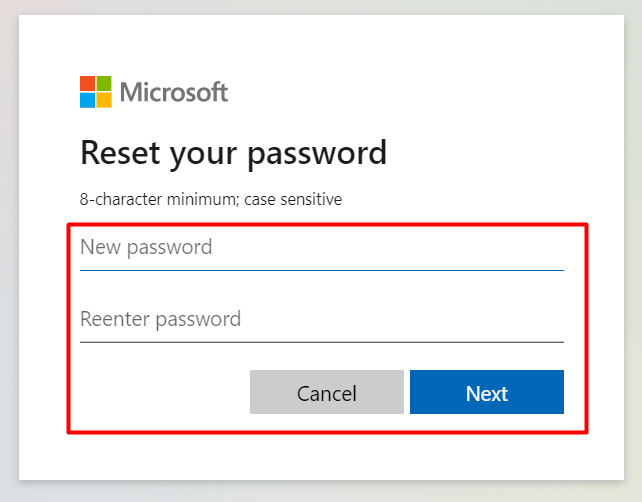Click empty space left of Cancel button
642x502 pixels.
point(160,392)
